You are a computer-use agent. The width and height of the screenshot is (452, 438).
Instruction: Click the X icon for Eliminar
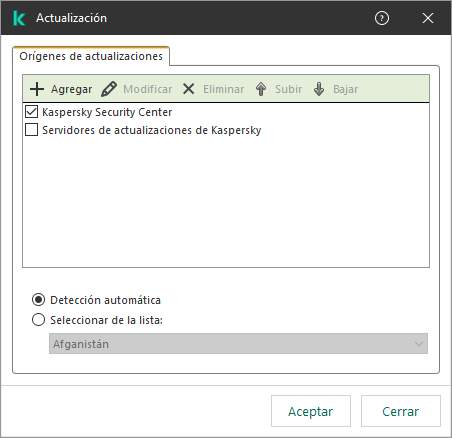click(189, 89)
